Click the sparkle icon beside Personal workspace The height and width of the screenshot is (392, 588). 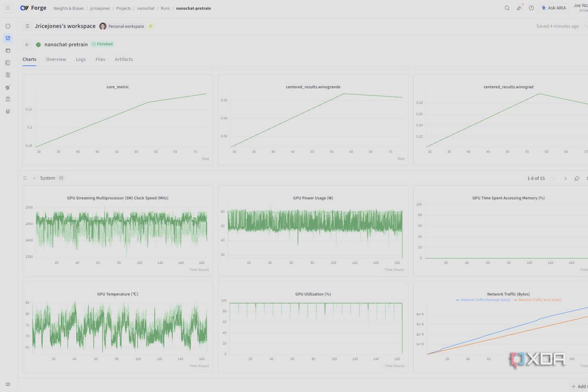tap(151, 26)
